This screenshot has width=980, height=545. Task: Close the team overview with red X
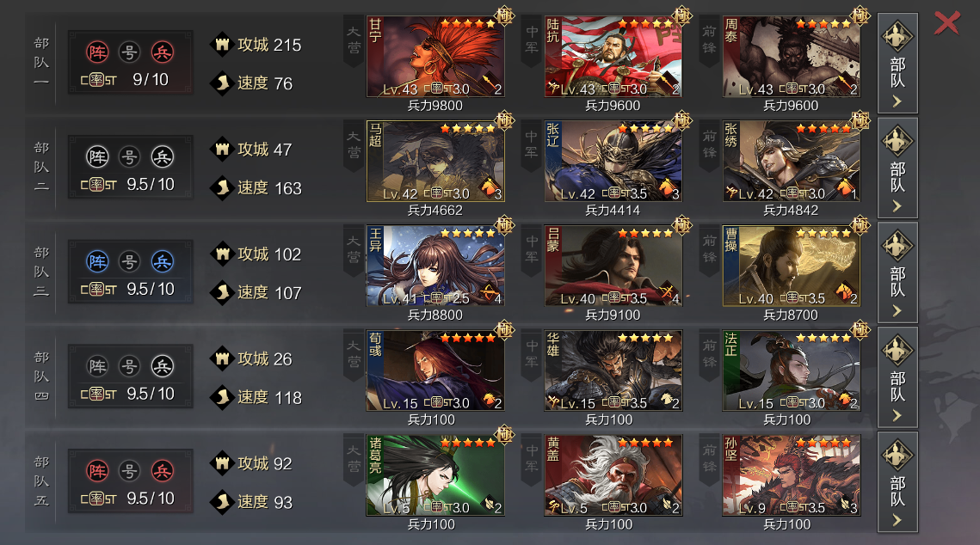[947, 23]
